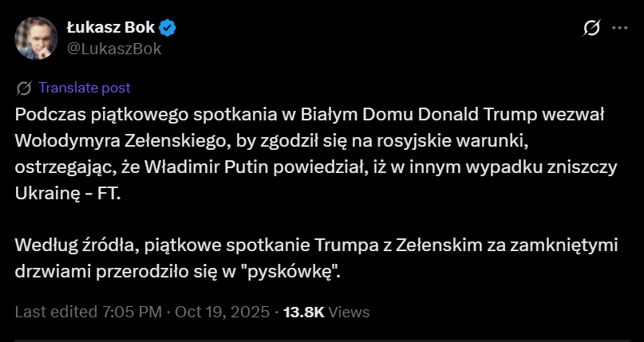644x342 pixels.
Task: Open Łukasz Bok's profile avatar
Action: pyautogui.click(x=36, y=37)
